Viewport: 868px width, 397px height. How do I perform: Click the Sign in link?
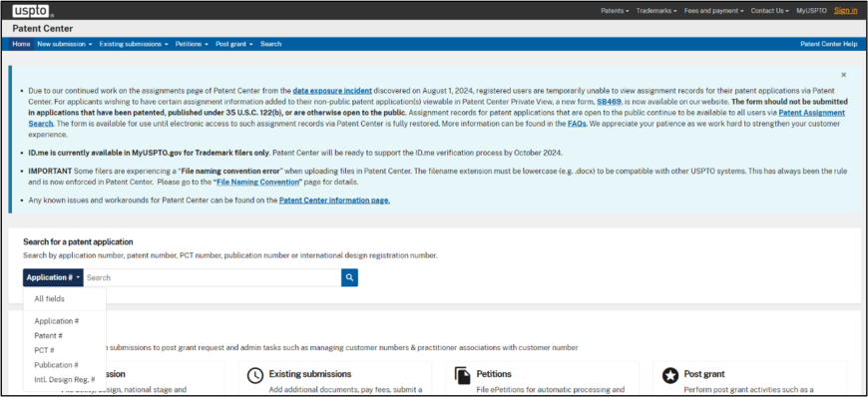coord(845,11)
